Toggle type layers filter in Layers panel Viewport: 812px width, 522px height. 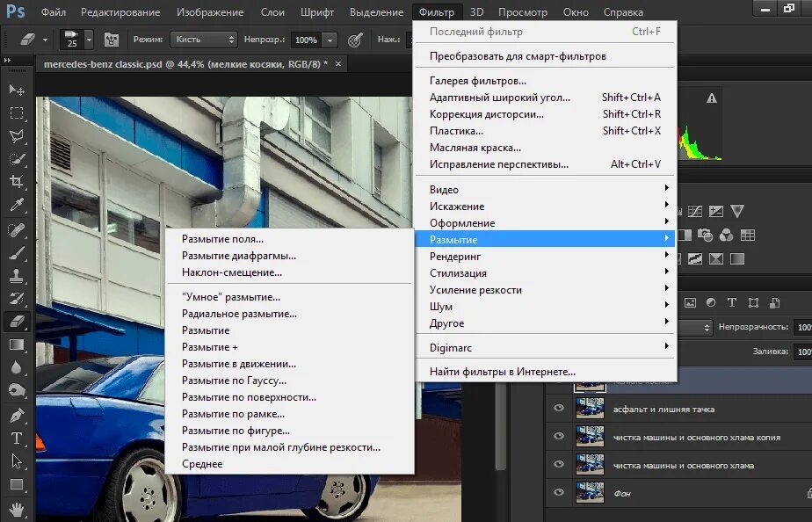pos(732,303)
